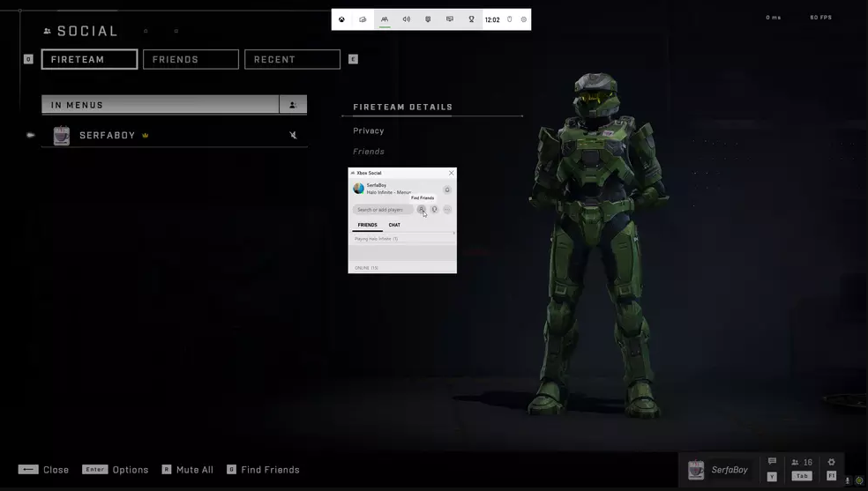
Task: Open the social friends icon showing 16
Action: click(x=802, y=462)
